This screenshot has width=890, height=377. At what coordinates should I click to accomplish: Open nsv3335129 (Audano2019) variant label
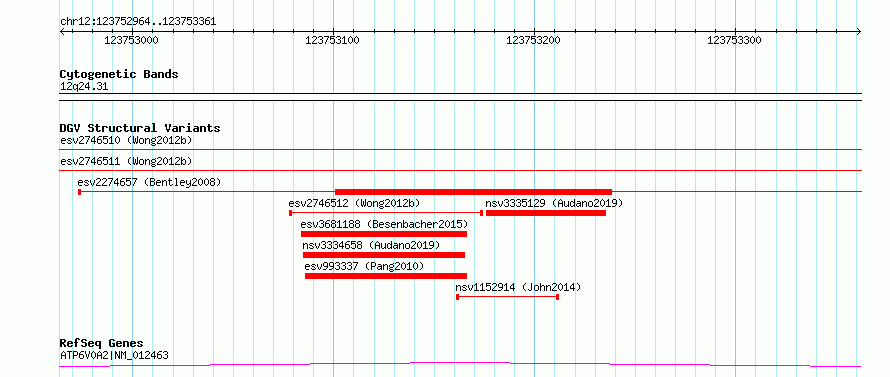553,203
